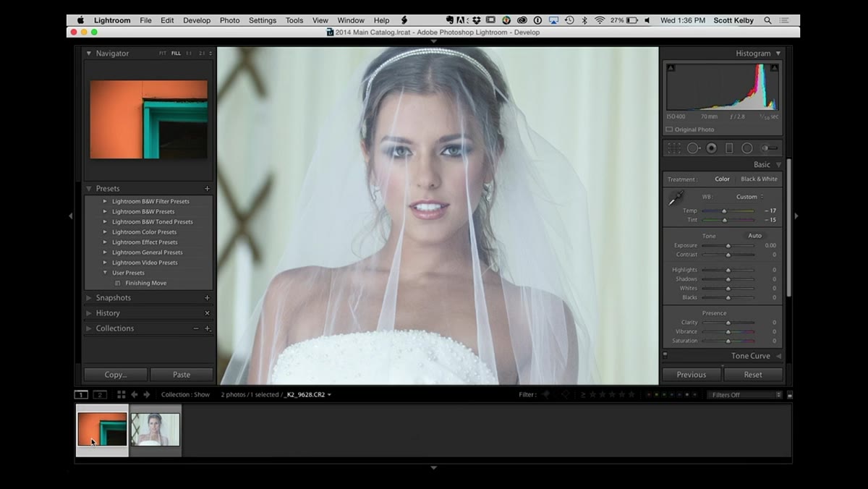Open the Creative Cloud menu bar icon

522,20
